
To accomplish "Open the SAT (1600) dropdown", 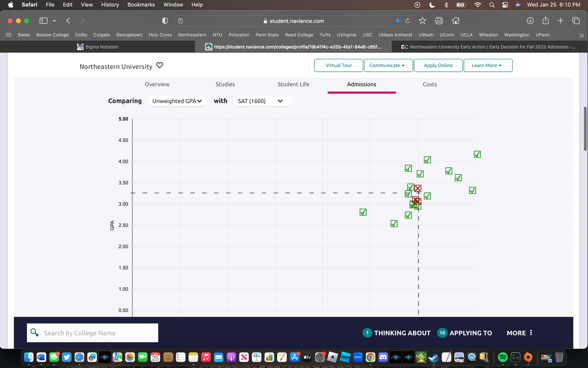I will click(263, 101).
